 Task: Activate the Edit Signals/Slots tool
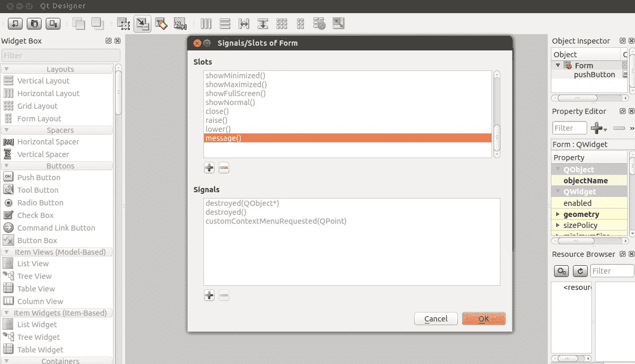[x=142, y=24]
